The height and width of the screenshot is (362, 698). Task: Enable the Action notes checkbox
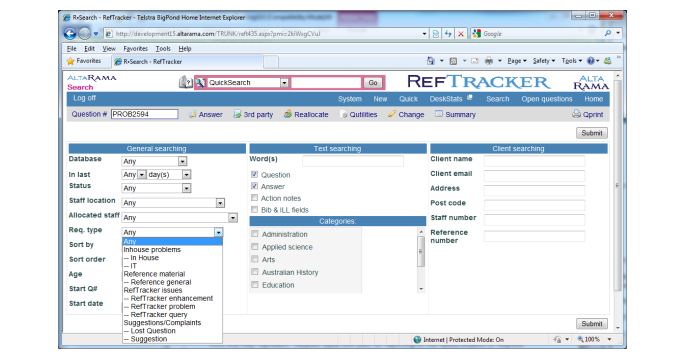pos(255,198)
